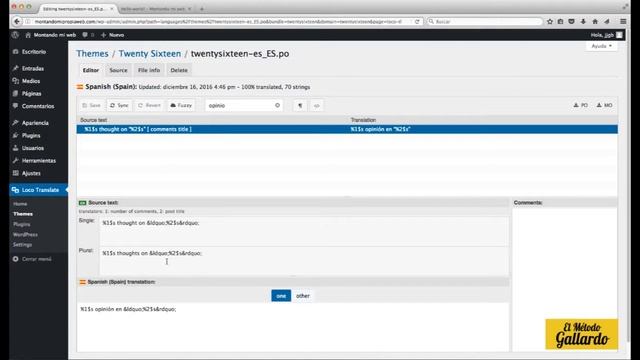The height and width of the screenshot is (360, 640).
Task: Switch to the second browser tab
Action: coord(156,9)
